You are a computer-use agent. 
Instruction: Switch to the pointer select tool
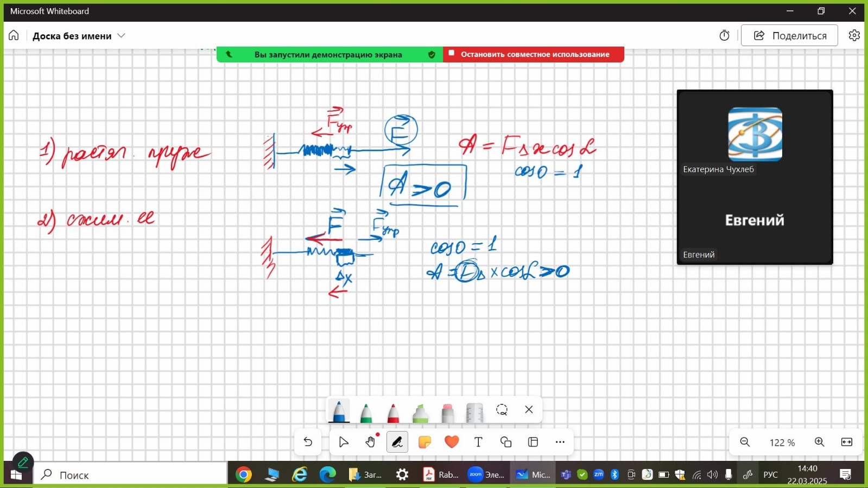(x=343, y=442)
